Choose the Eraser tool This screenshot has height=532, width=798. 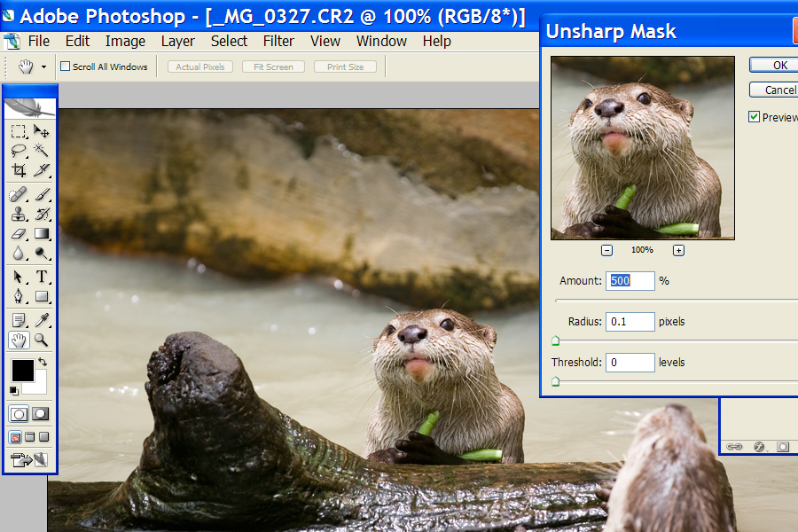click(19, 234)
